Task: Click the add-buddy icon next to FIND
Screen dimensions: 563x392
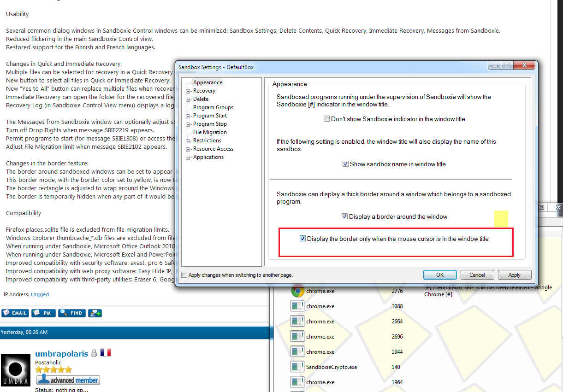Action: 95,313
